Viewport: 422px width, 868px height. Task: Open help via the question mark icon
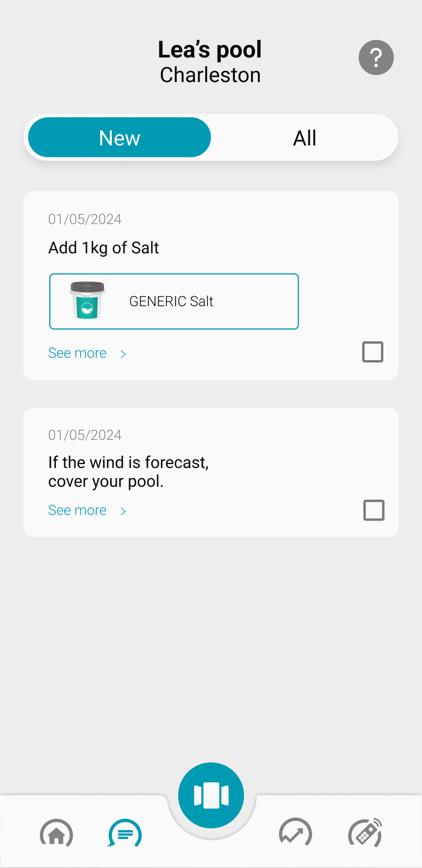pos(376,58)
